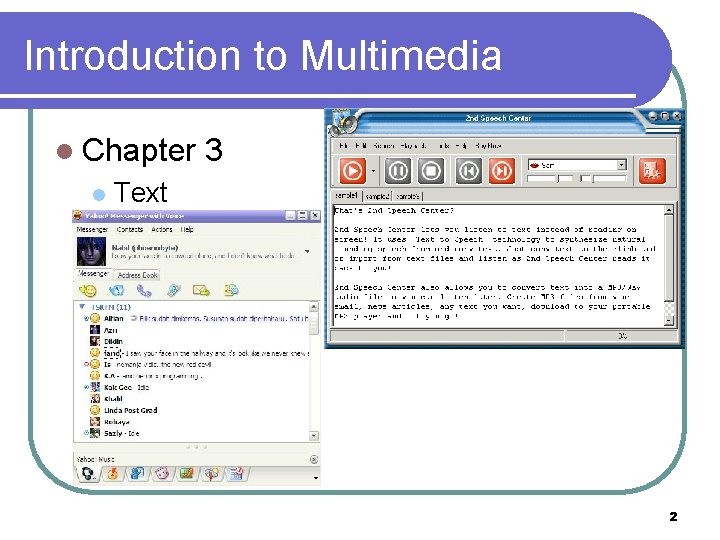The image size is (720, 540).
Task: Click the smiley add-contact icon in Messenger toolbar
Action: (x=88, y=291)
